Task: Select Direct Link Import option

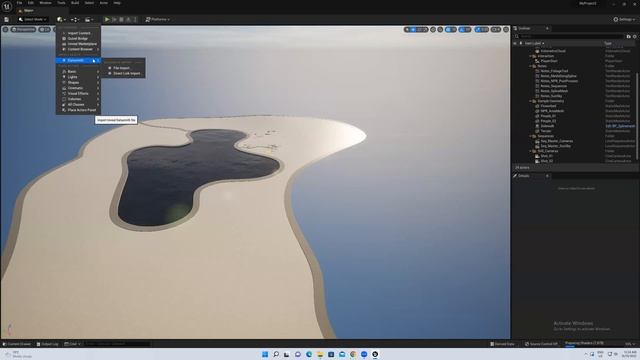Action: [x=124, y=73]
